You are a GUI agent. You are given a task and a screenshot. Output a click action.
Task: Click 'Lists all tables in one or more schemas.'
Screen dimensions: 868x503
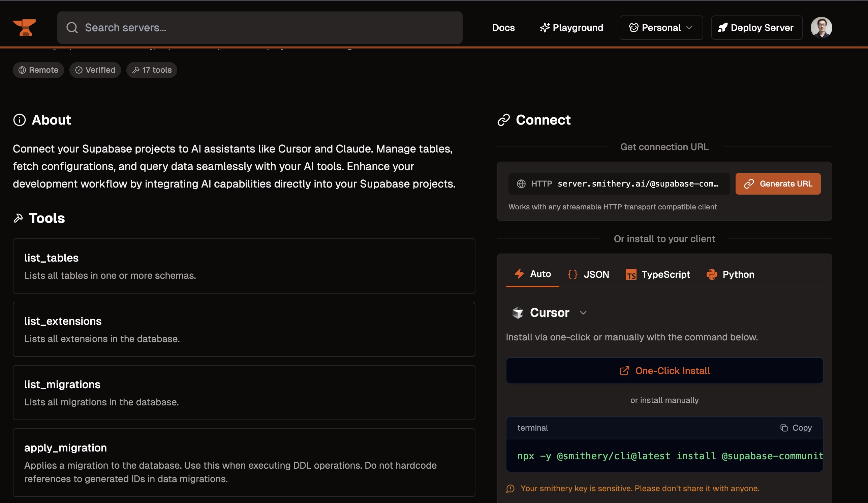coord(110,276)
